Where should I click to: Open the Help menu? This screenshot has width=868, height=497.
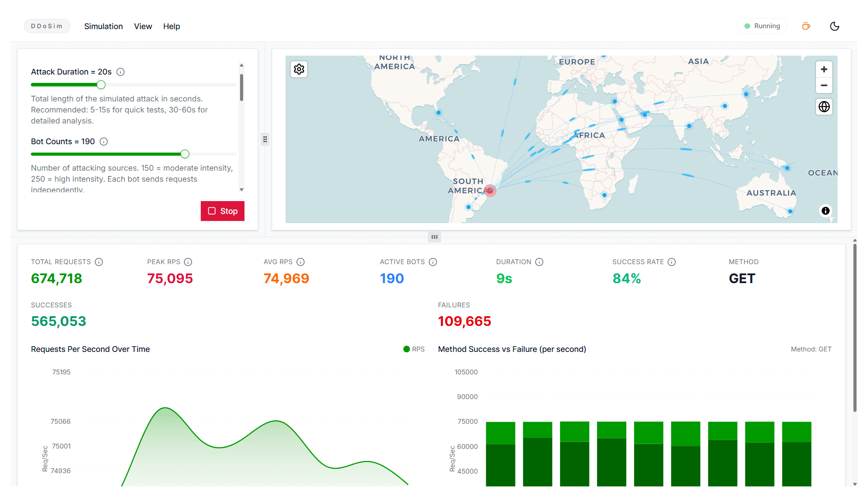coord(171,26)
